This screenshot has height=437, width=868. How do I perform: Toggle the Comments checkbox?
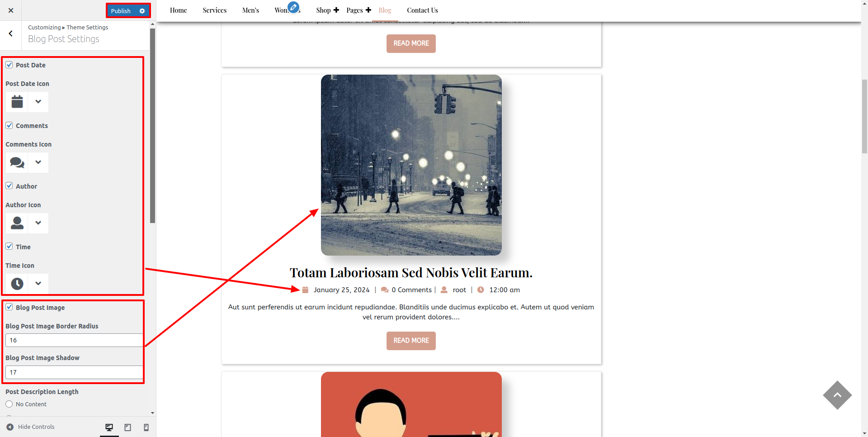[9, 125]
